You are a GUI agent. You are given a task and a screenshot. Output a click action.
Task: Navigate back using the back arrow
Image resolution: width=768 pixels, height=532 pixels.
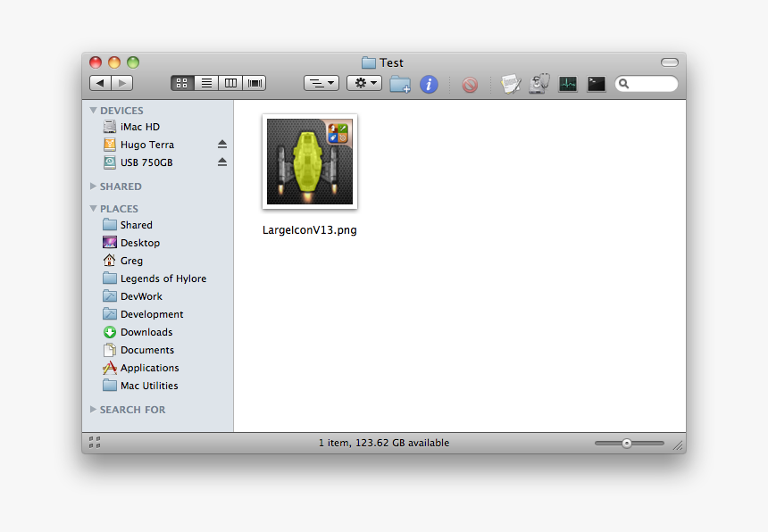[100, 82]
